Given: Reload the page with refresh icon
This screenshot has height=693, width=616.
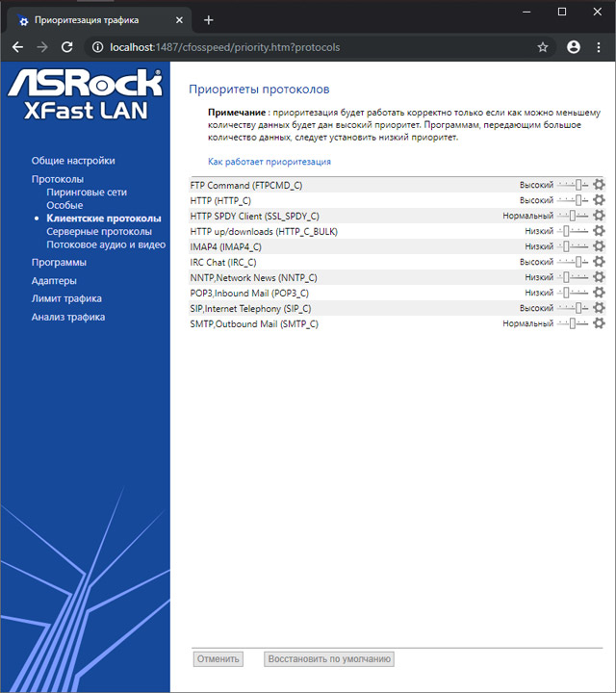Looking at the screenshot, I should (67, 47).
